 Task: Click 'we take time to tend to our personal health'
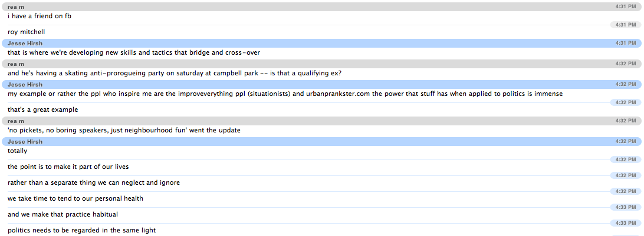tap(75, 198)
